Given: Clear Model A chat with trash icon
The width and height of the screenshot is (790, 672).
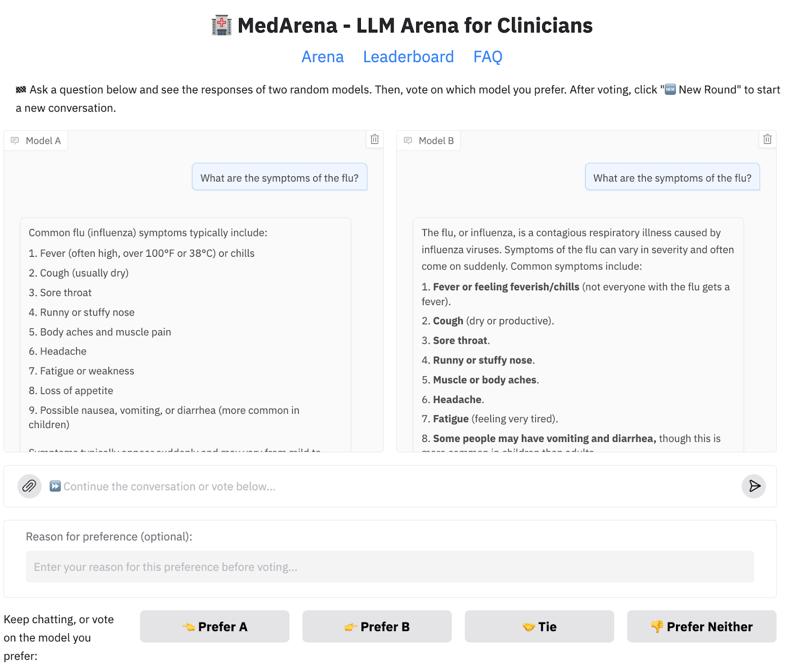Looking at the screenshot, I should click(x=375, y=139).
